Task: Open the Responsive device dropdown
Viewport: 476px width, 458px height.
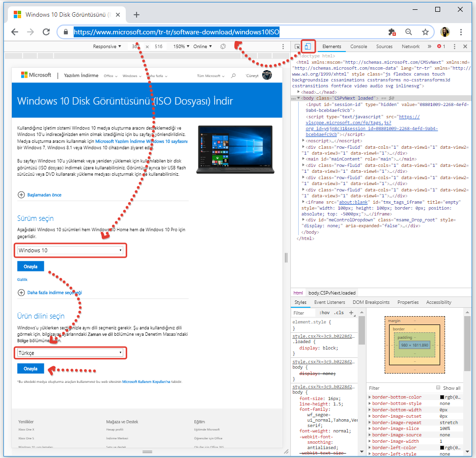Action: tap(107, 46)
